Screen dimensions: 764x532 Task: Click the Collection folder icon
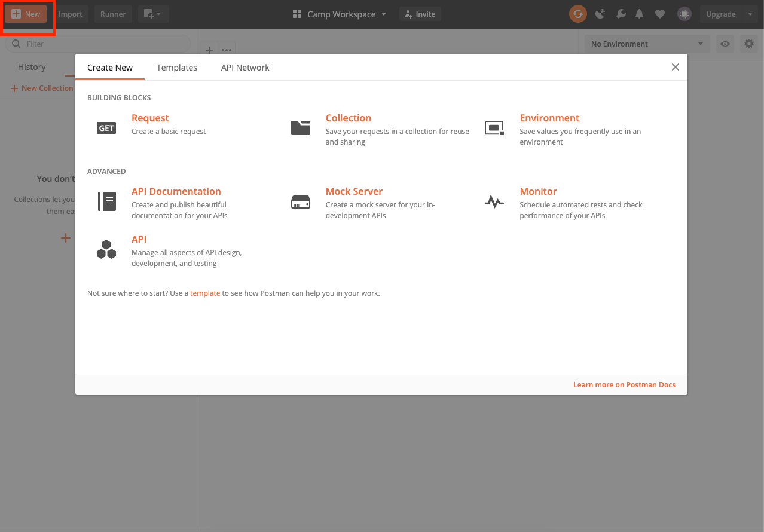(301, 127)
